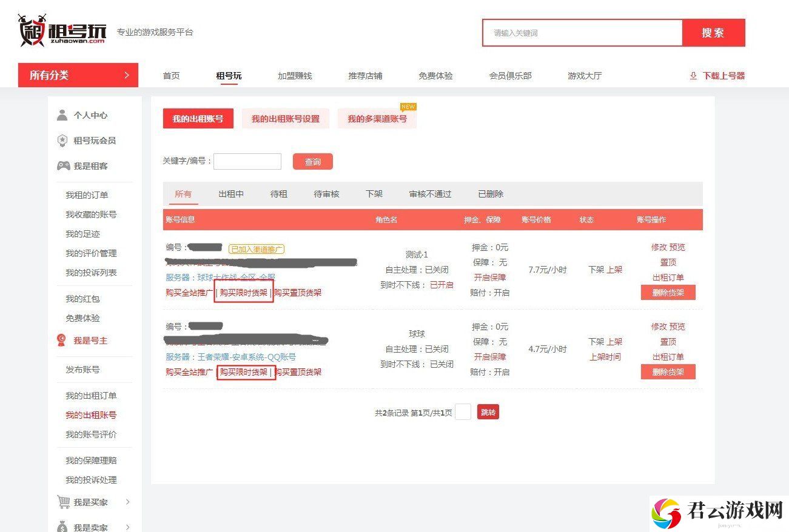Click the 租号玩会员 badge icon
Screen dimensions: 789x532
tap(62, 141)
